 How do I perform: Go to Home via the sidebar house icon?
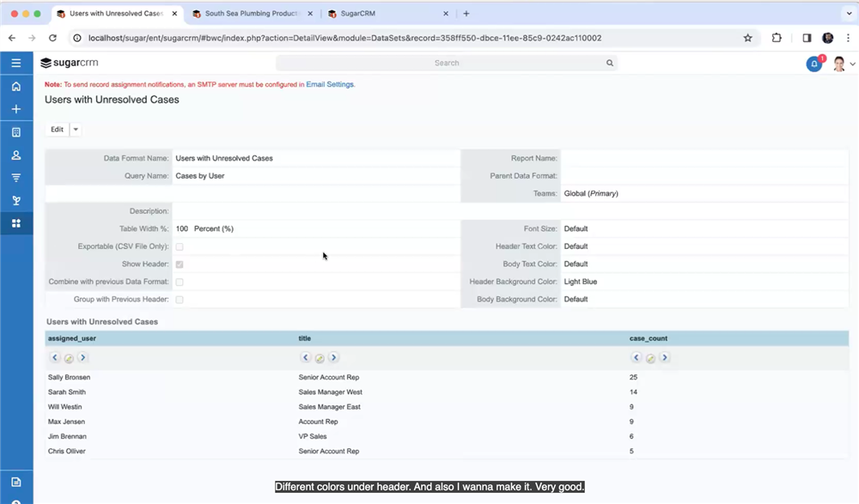15,86
